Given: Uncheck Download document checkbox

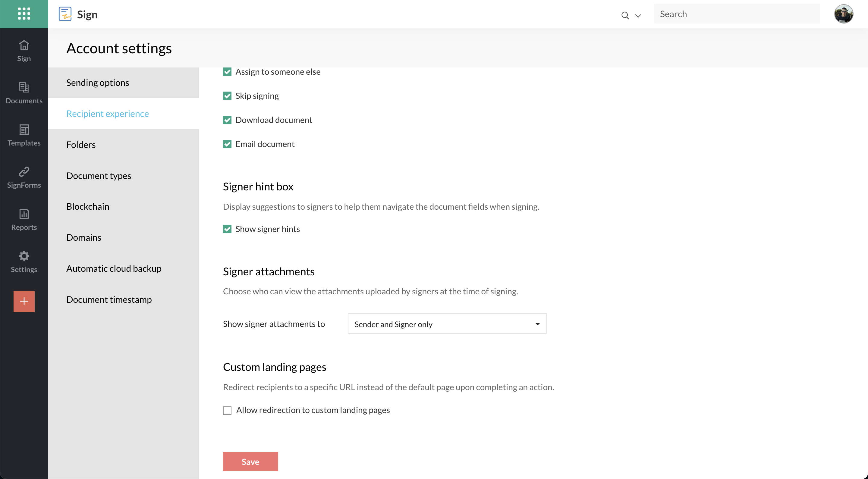Looking at the screenshot, I should pos(227,120).
